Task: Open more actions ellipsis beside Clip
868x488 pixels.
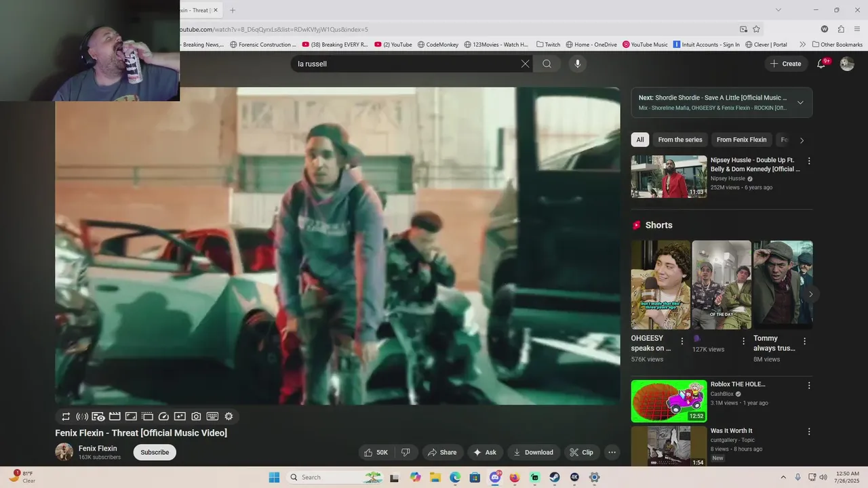Action: coord(612,452)
